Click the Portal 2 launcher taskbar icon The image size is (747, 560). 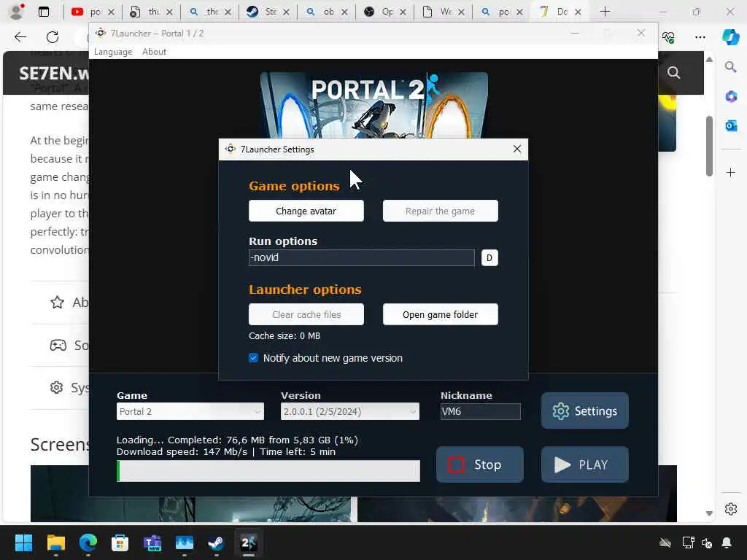point(248,542)
